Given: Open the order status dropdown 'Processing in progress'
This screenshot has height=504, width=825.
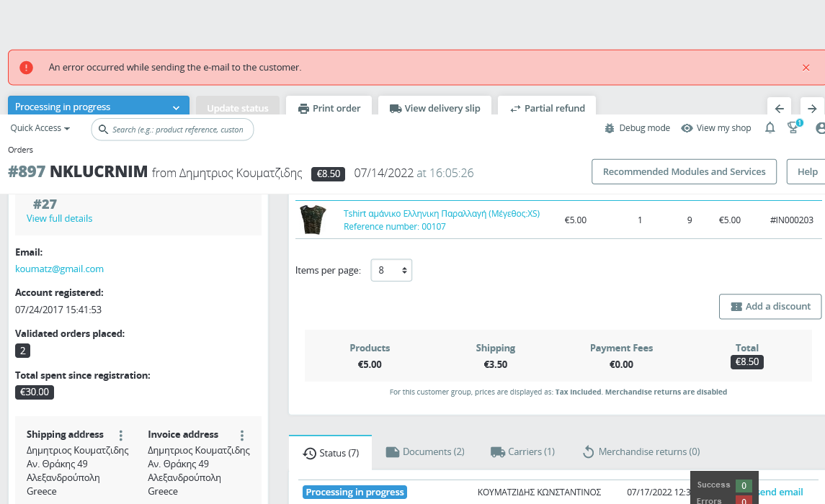Looking at the screenshot, I should [99, 107].
